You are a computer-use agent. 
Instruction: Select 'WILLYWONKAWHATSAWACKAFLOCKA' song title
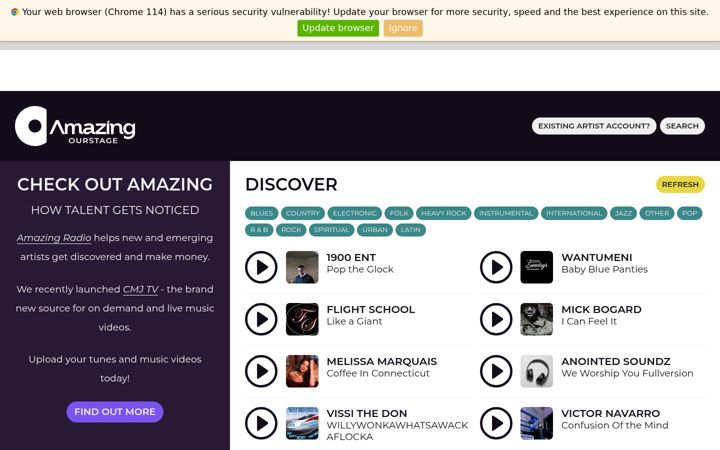click(x=397, y=431)
